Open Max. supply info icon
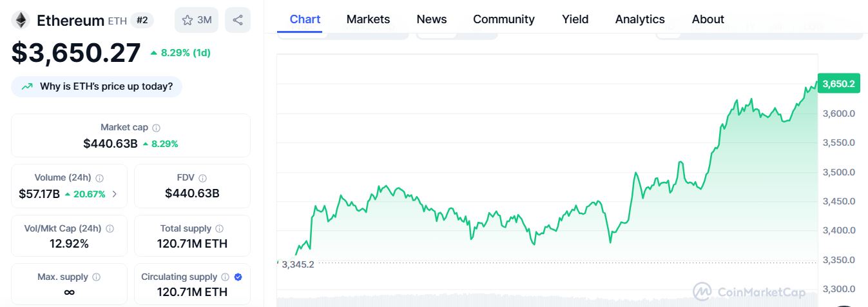 97,277
